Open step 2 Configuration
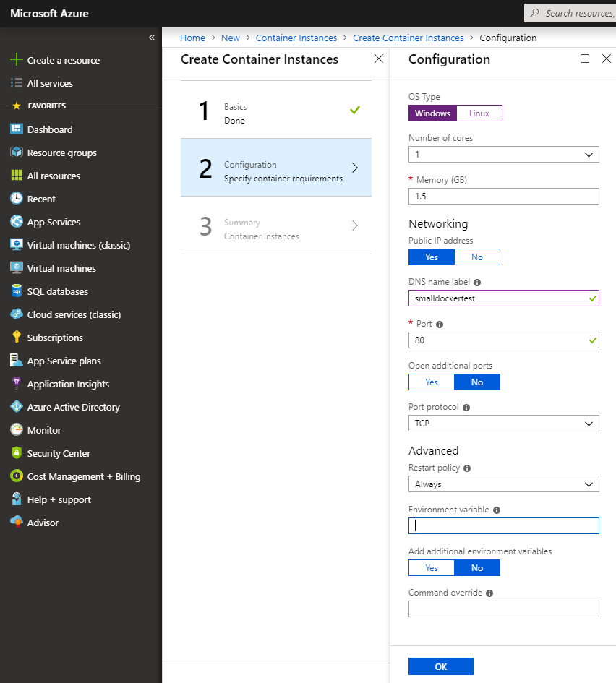 (x=276, y=168)
